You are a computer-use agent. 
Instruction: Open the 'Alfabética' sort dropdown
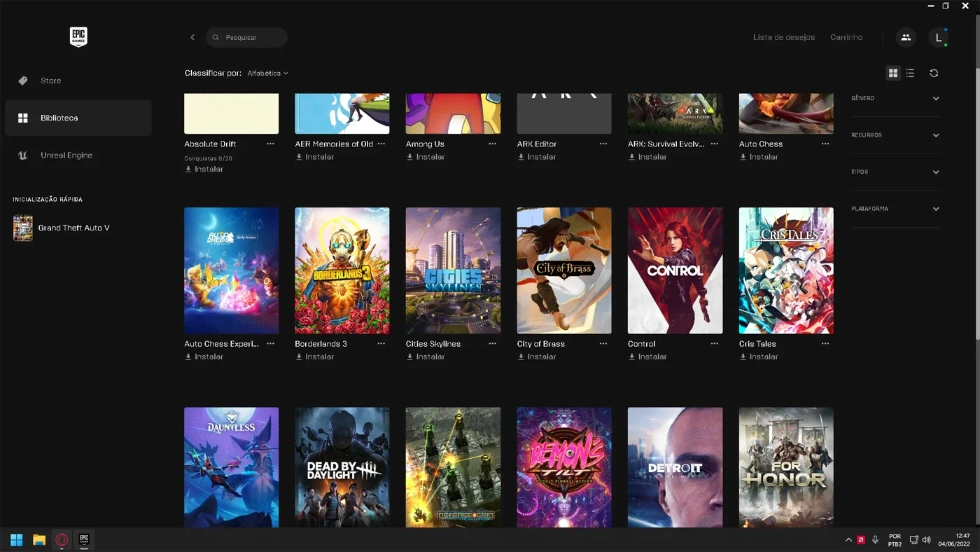tap(267, 73)
